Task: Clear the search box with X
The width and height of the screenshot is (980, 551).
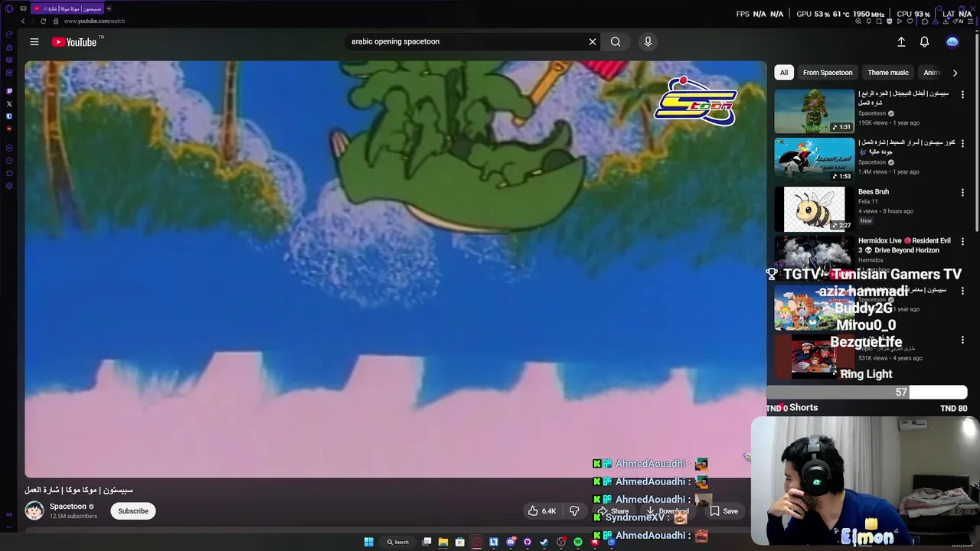Action: click(592, 42)
